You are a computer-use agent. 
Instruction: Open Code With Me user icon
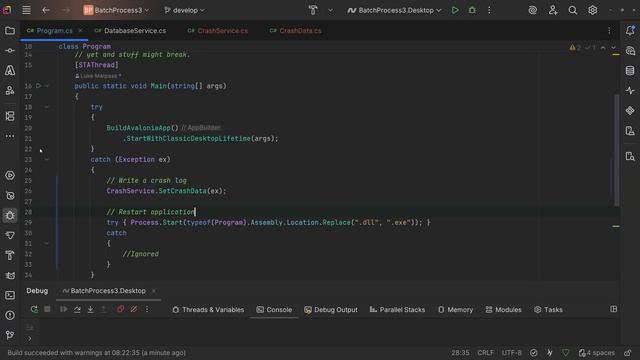coord(553,10)
